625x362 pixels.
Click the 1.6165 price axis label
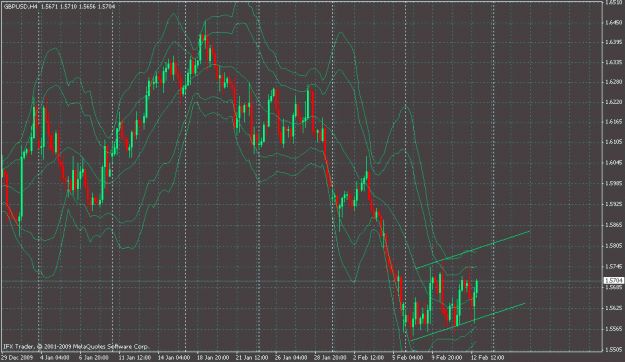click(614, 121)
